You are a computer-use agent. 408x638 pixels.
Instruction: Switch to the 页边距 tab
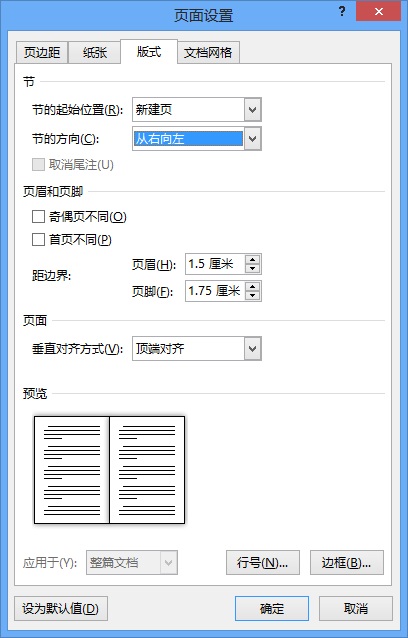point(42,52)
